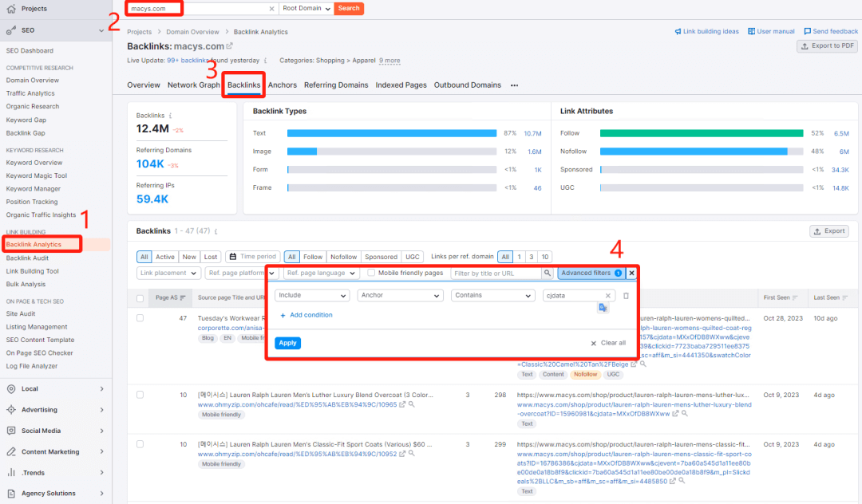The image size is (862, 504).
Task: Check the Classic-Fit Sport Coats row
Action: pyautogui.click(x=140, y=444)
